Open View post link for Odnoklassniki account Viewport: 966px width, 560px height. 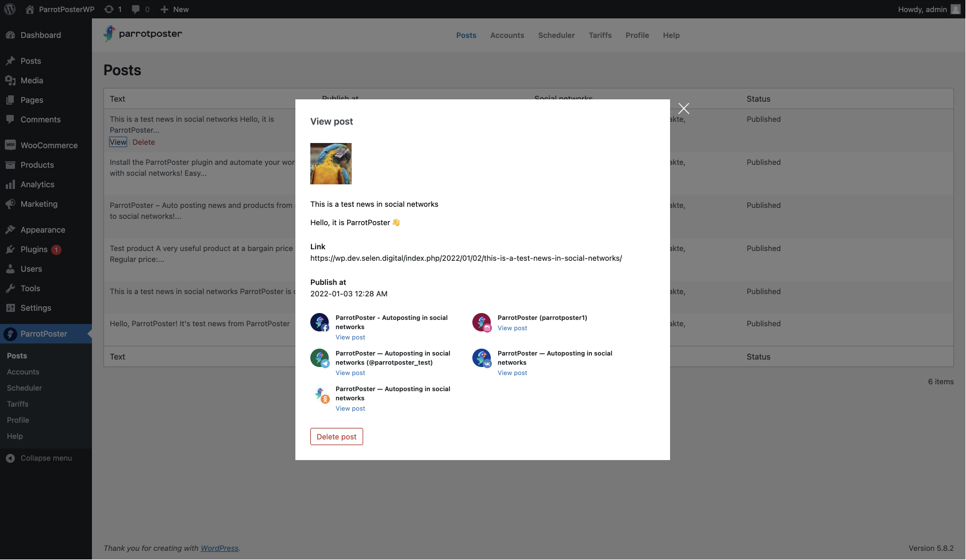351,408
